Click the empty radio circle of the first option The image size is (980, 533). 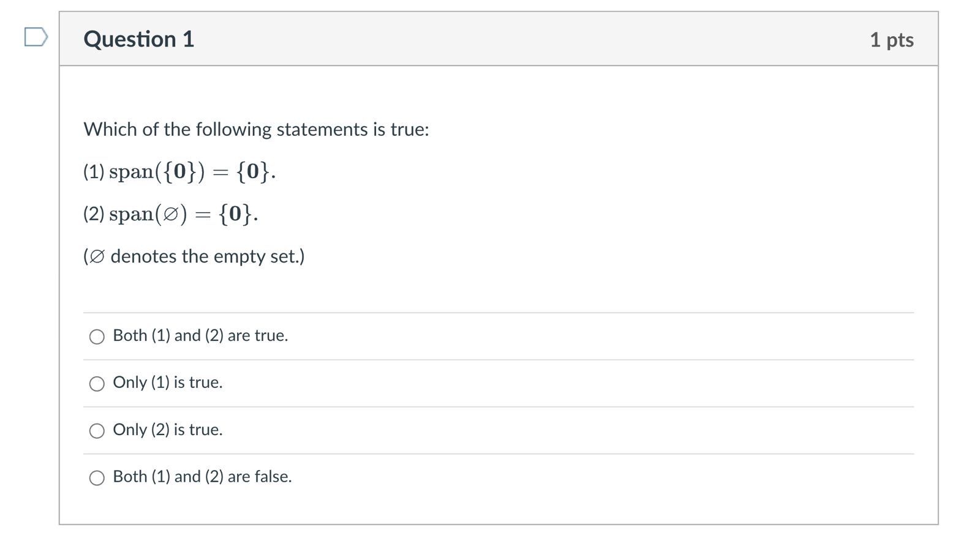point(96,336)
